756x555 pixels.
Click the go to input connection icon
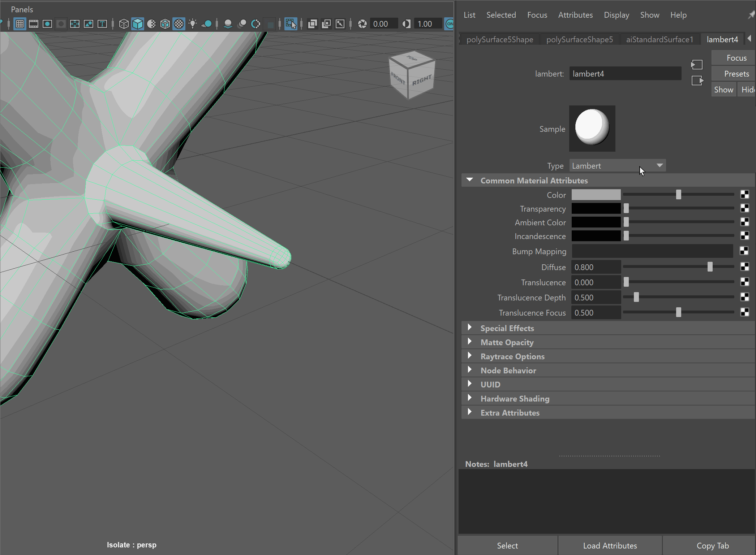(697, 65)
